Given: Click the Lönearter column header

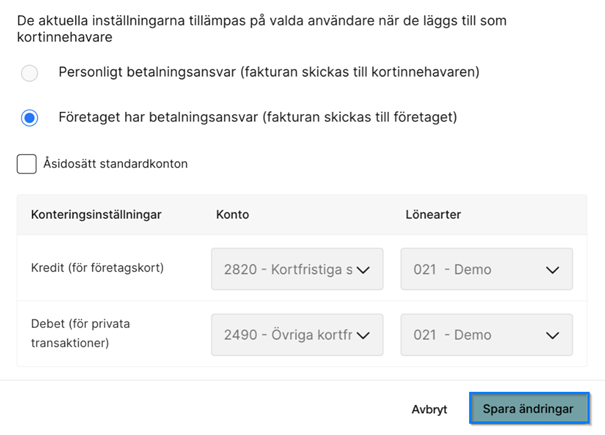Looking at the screenshot, I should (431, 214).
